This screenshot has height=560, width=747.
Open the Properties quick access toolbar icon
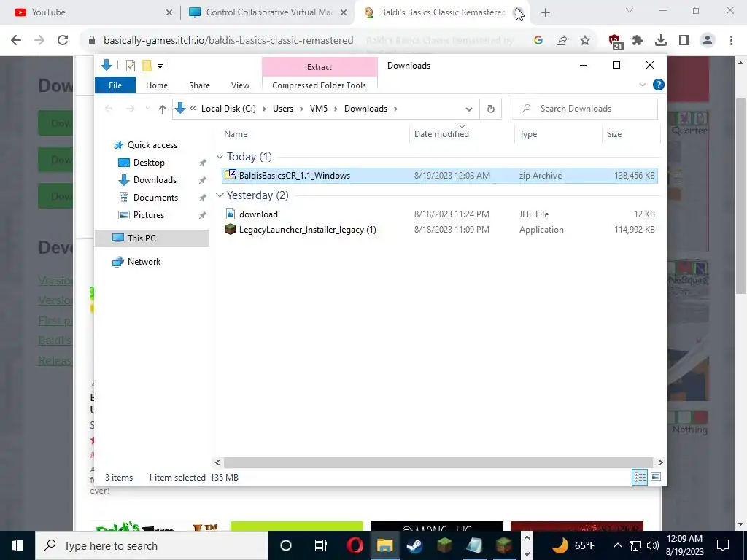[x=130, y=66]
